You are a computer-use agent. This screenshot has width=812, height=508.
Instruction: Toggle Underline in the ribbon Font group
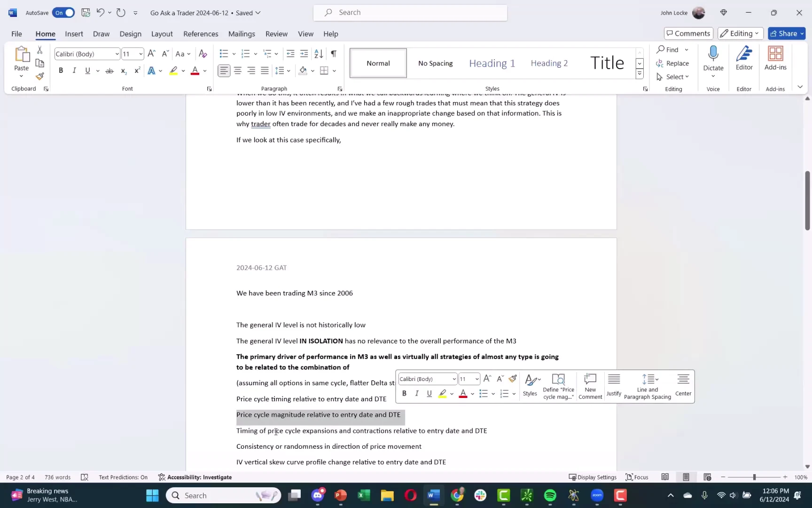coord(87,71)
